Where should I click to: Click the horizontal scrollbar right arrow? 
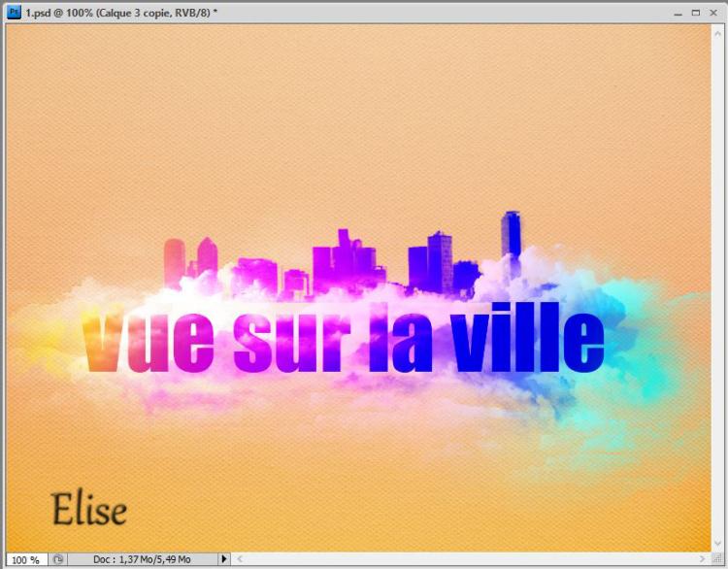pos(703,559)
